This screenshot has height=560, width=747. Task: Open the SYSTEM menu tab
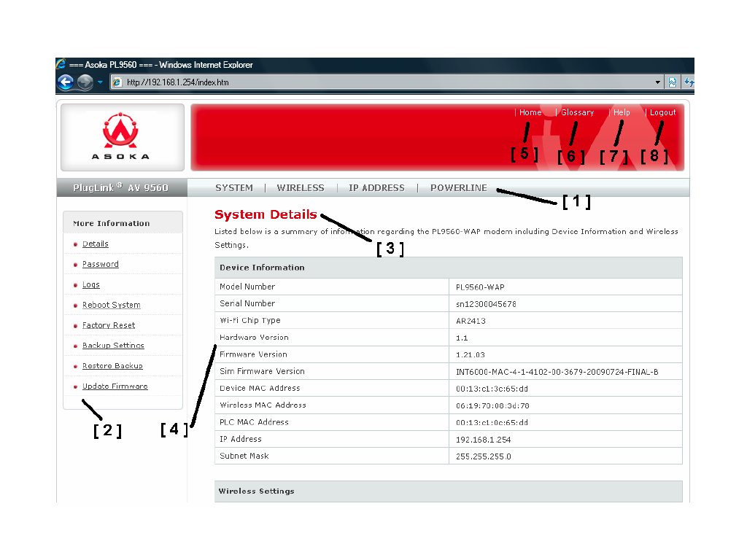point(233,188)
